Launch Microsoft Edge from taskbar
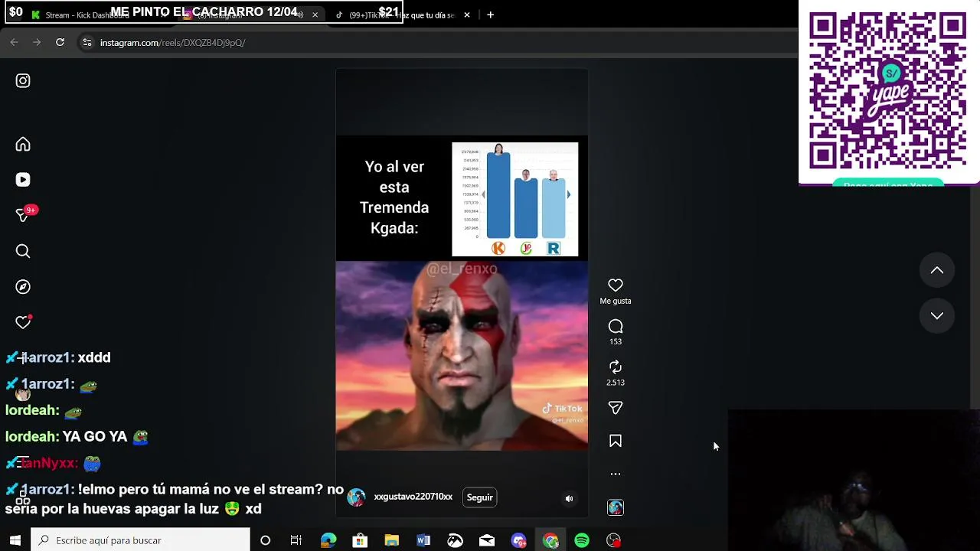 328,540
